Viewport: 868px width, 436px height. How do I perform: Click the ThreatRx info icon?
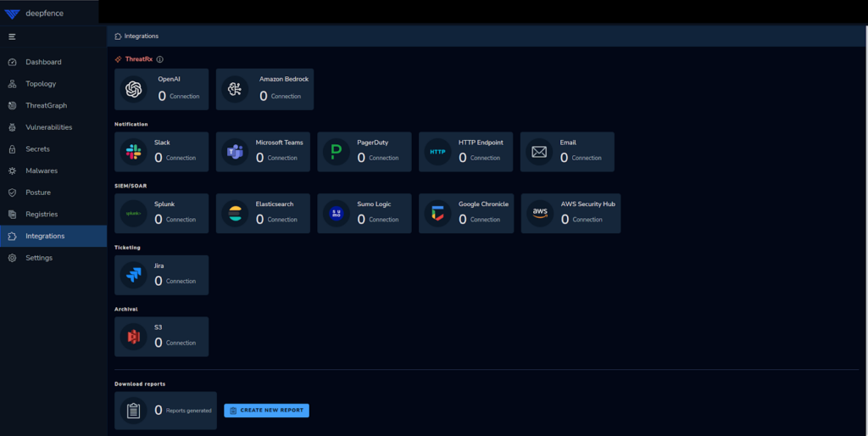160,59
